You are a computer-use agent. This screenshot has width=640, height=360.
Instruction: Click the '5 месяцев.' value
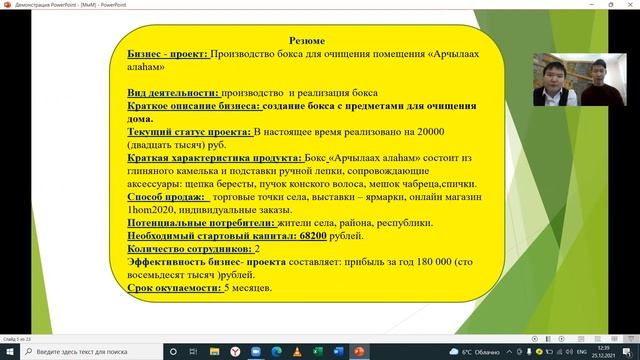(x=248, y=288)
